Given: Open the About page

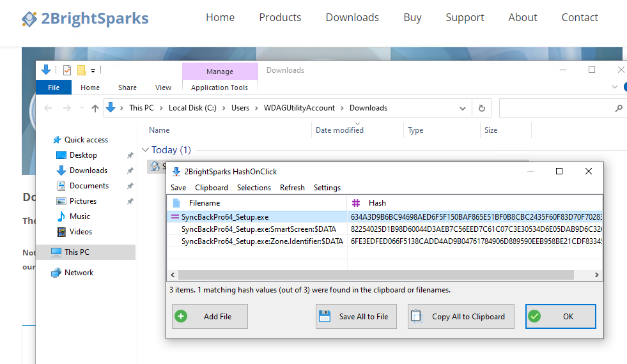Looking at the screenshot, I should tap(523, 18).
